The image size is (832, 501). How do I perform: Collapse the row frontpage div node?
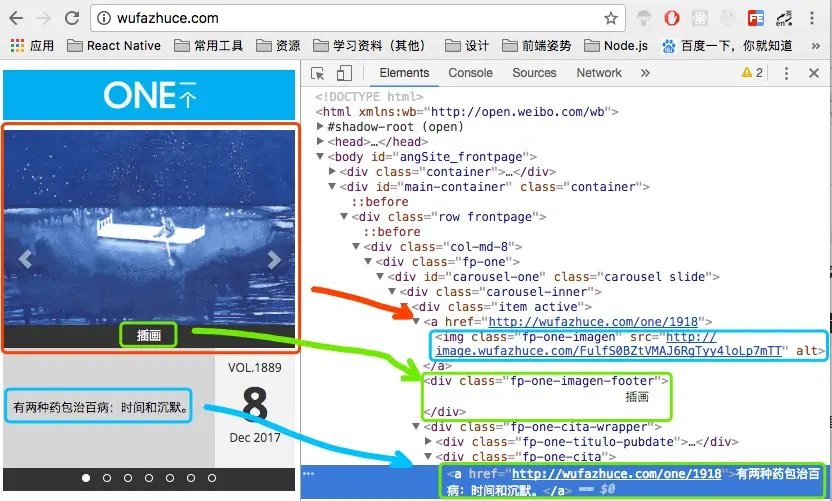click(x=344, y=217)
